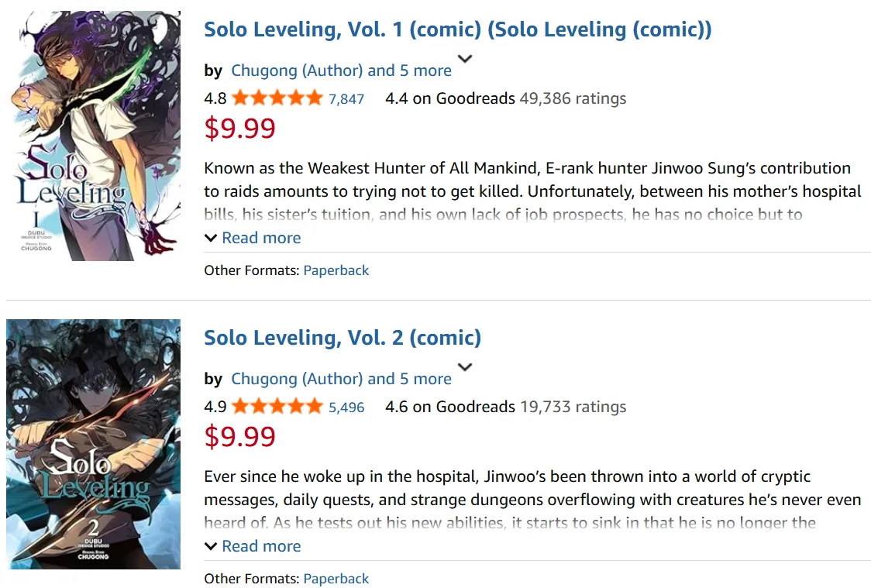Image resolution: width=871 pixels, height=588 pixels.
Task: Open the 7,847 ratings count link
Action: pyautogui.click(x=346, y=99)
